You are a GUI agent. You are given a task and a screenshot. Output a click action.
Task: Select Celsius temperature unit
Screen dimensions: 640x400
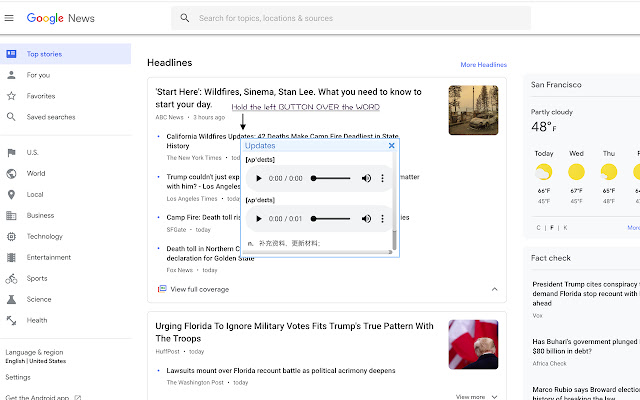pos(538,228)
